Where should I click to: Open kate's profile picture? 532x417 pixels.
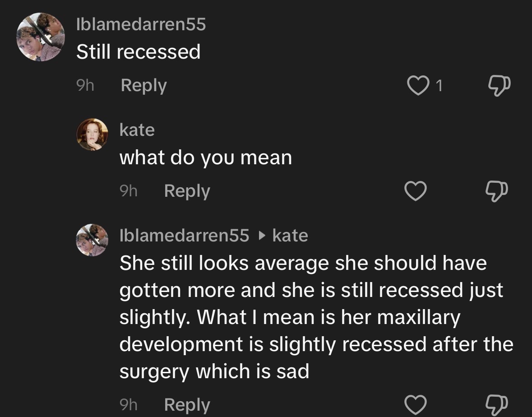93,134
